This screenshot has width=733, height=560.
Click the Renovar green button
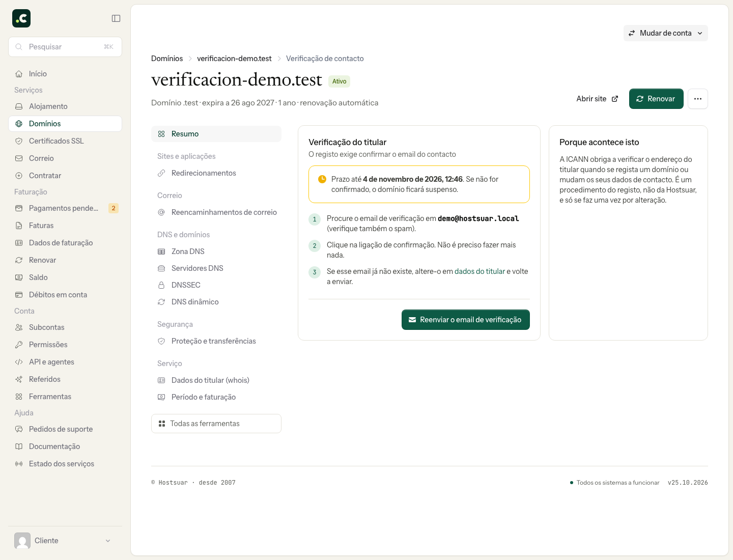[656, 99]
